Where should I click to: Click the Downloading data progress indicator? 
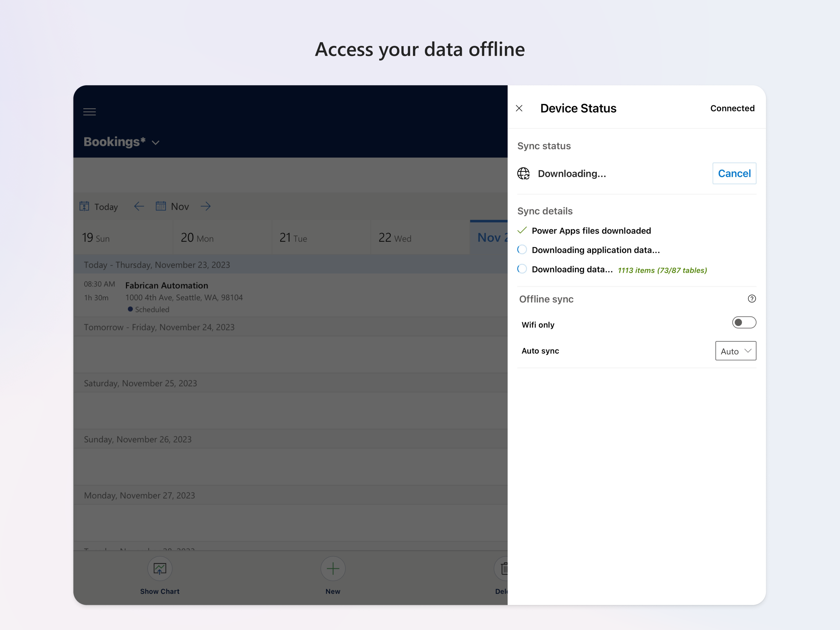pos(522,269)
